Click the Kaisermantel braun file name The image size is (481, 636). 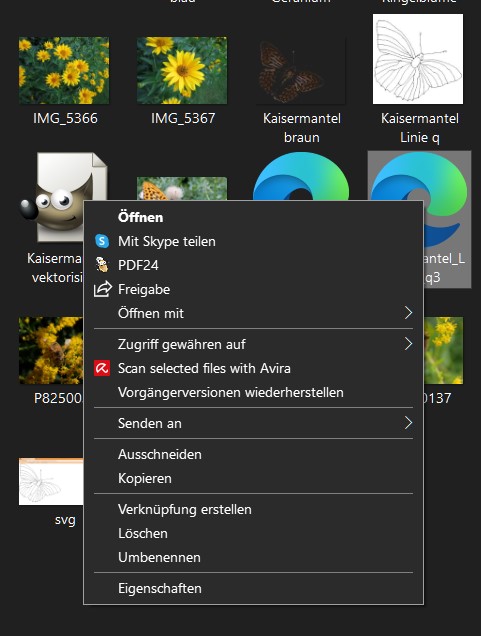[302, 128]
